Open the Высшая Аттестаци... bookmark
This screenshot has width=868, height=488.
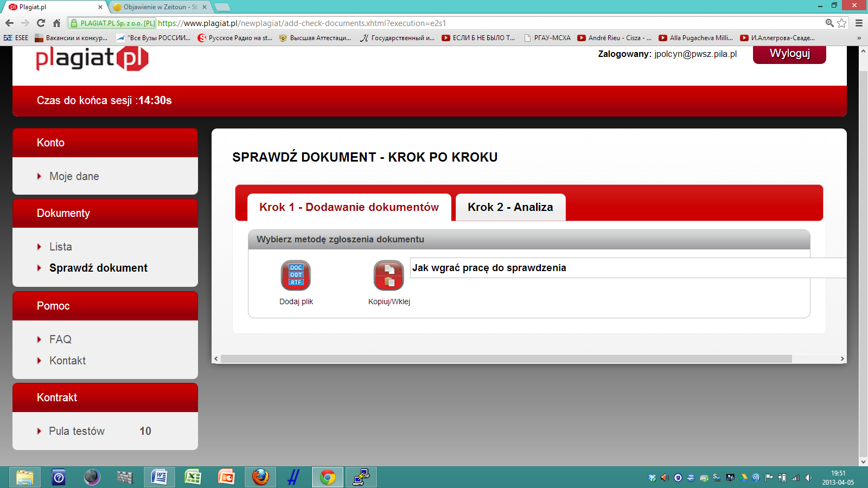(x=315, y=38)
